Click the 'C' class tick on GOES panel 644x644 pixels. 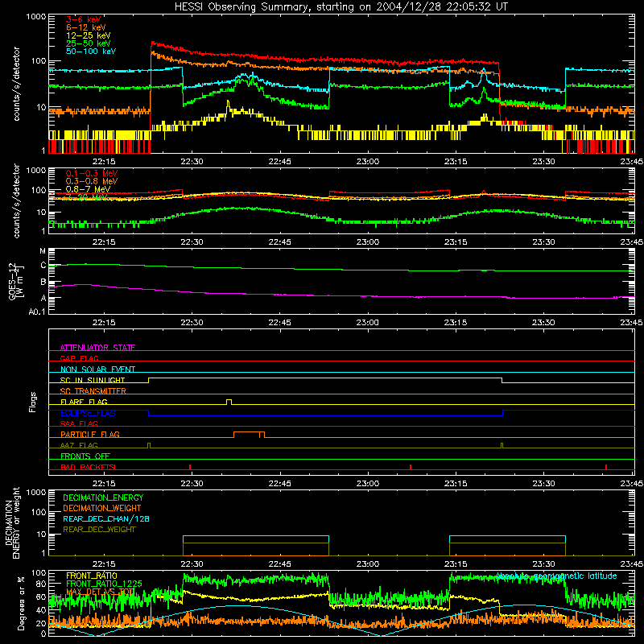[x=43, y=266]
